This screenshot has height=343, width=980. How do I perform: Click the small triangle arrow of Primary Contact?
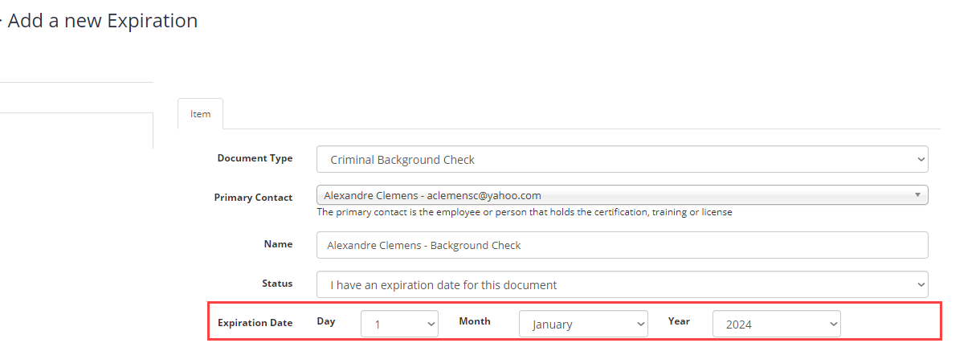[x=917, y=195]
